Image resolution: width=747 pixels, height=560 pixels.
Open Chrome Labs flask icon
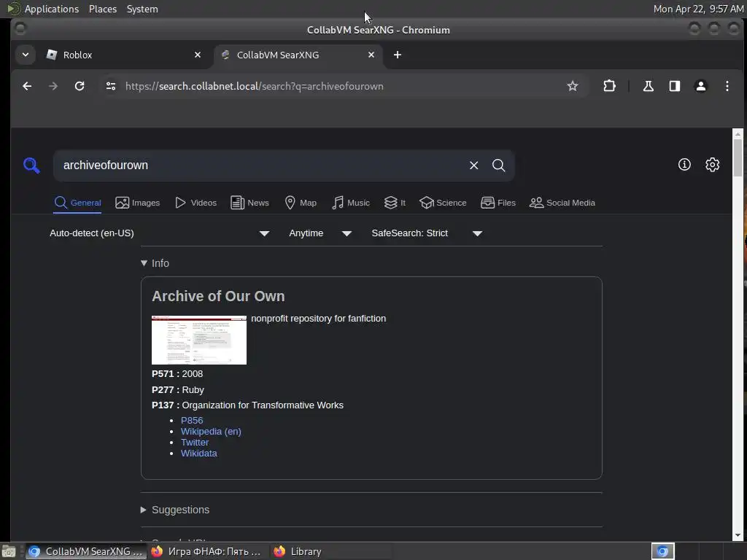[648, 86]
